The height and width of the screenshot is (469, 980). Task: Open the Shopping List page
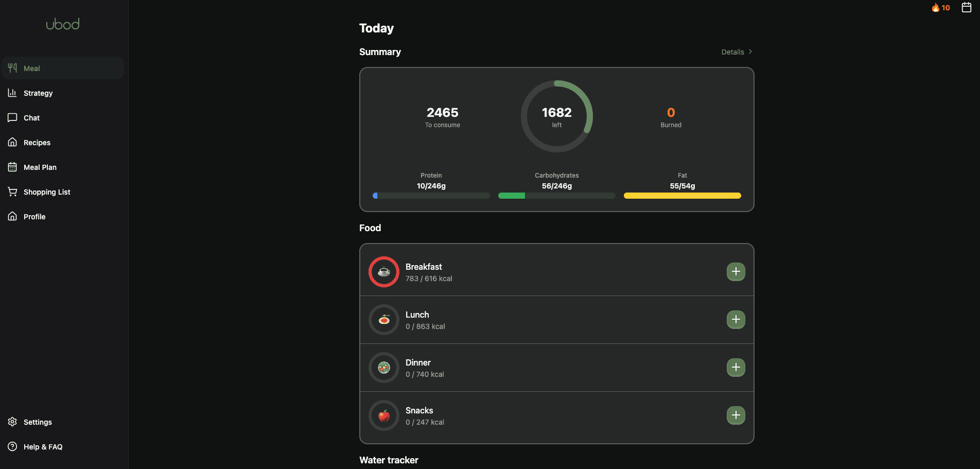point(47,192)
